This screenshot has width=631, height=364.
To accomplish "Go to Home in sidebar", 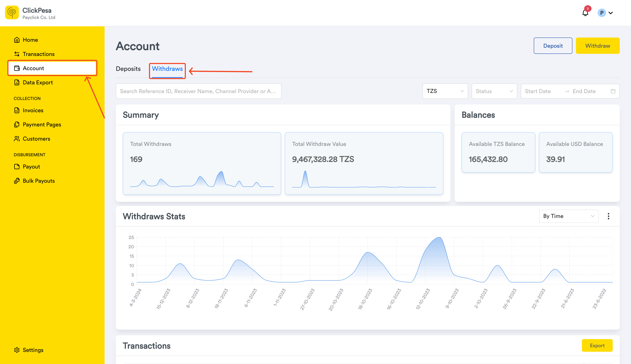I will tap(30, 40).
